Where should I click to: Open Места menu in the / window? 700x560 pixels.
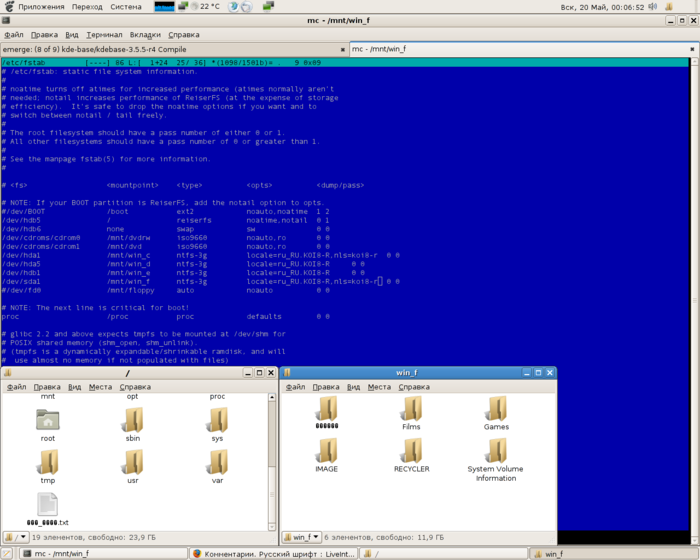[x=100, y=387]
